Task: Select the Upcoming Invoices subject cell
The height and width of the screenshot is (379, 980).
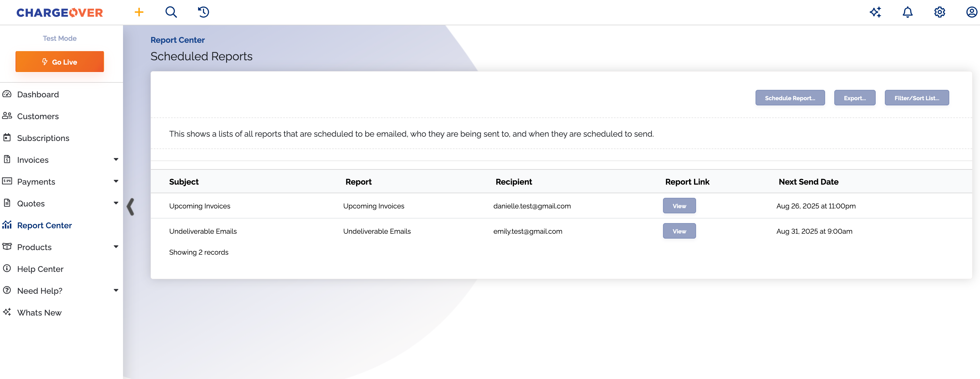Action: (200, 206)
